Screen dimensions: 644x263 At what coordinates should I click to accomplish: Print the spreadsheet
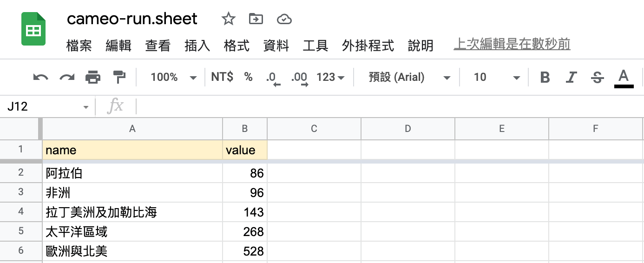tap(93, 77)
